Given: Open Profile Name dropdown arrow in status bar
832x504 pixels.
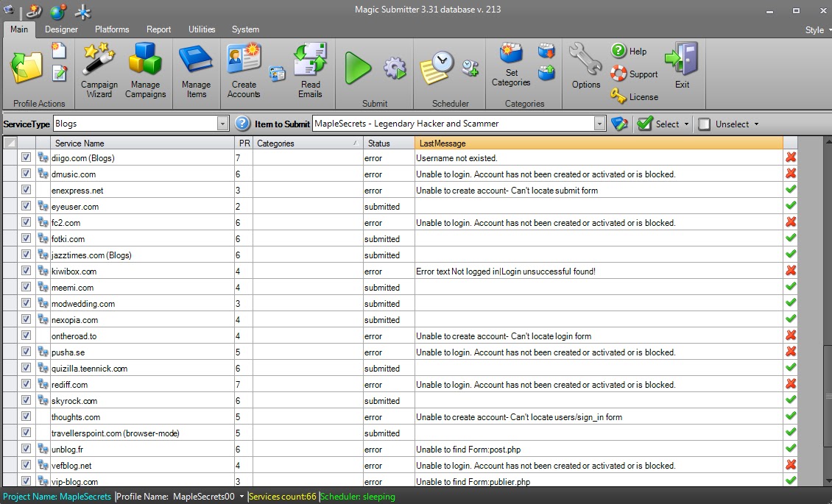Looking at the screenshot, I should [x=242, y=497].
